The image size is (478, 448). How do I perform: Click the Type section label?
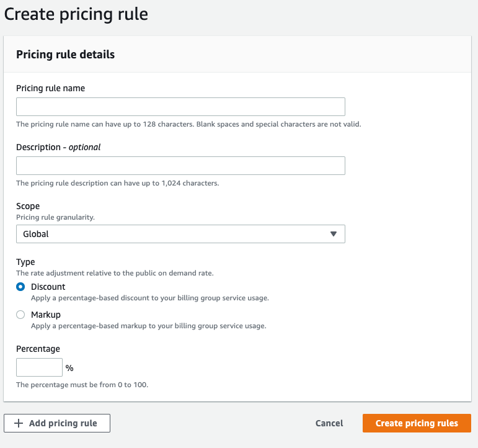pos(25,262)
